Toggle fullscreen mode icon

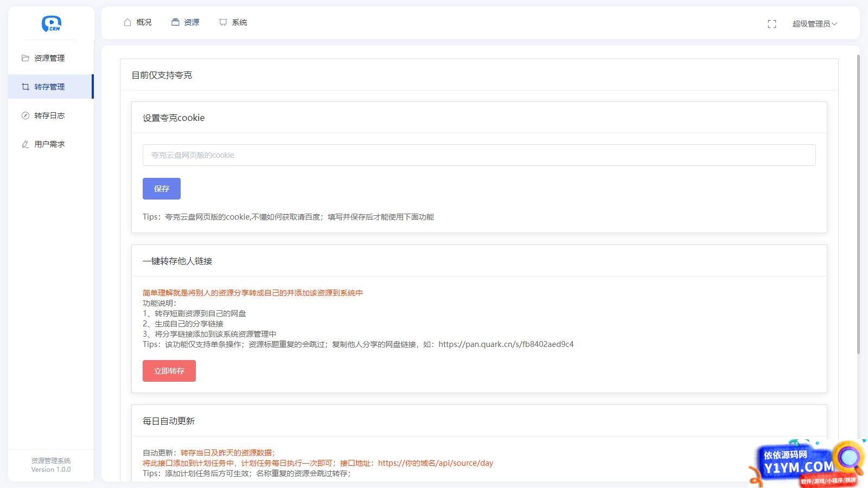(x=772, y=24)
